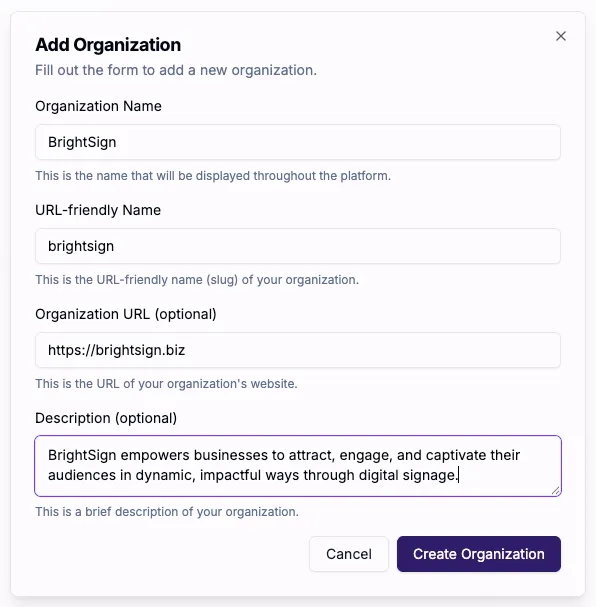Click the 'Description (optional)' label
Image resolution: width=596 pixels, height=607 pixels.
pyautogui.click(x=106, y=418)
